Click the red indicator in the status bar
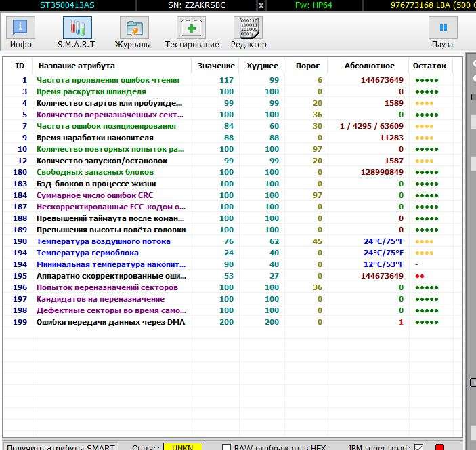Viewport: 476px width, 450px height. coord(439,447)
